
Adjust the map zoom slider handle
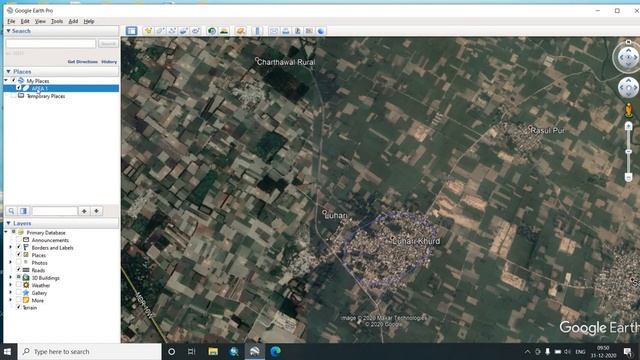(x=629, y=152)
